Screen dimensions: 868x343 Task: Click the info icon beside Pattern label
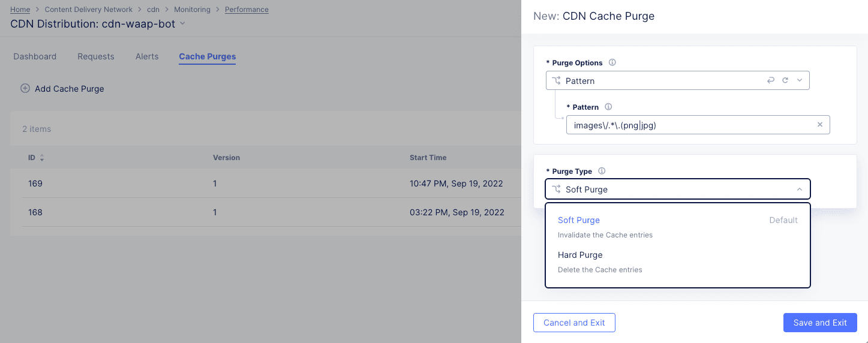pyautogui.click(x=608, y=107)
